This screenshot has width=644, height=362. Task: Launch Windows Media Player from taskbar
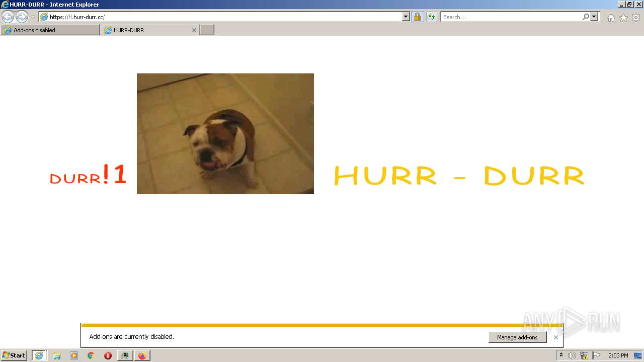74,355
